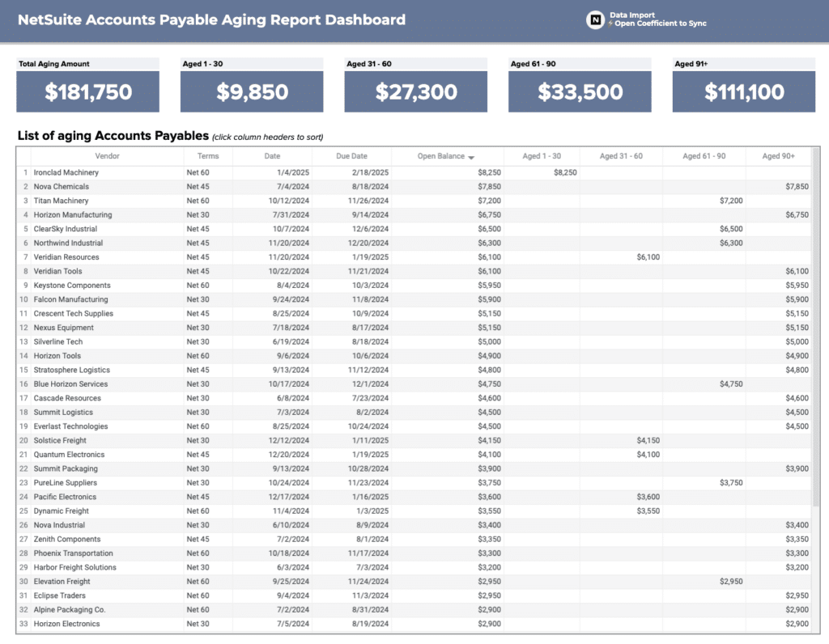Image resolution: width=829 pixels, height=644 pixels.
Task: Open the Data Import link
Action: coord(631,15)
